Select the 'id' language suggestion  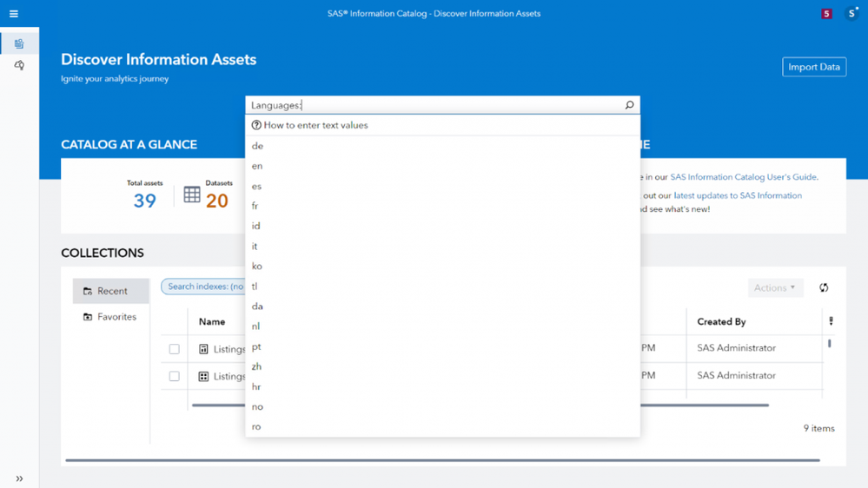(x=443, y=226)
